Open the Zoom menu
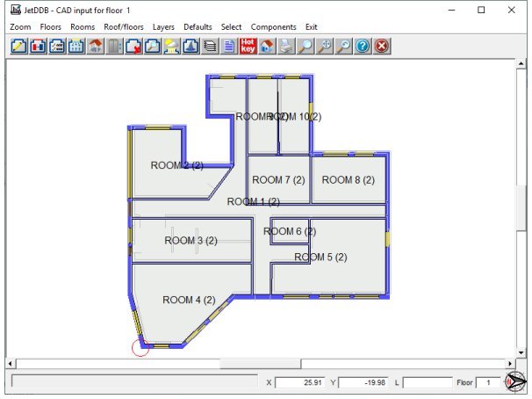532x399 pixels. pos(20,27)
